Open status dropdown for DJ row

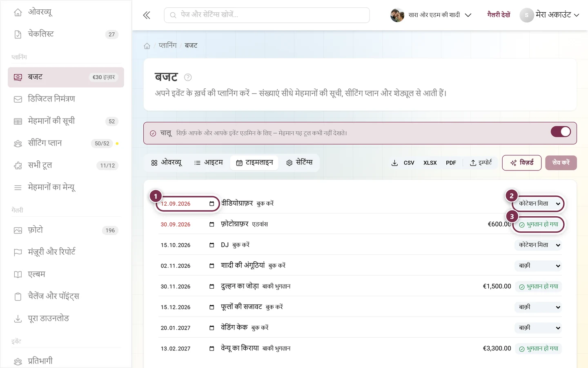click(538, 245)
